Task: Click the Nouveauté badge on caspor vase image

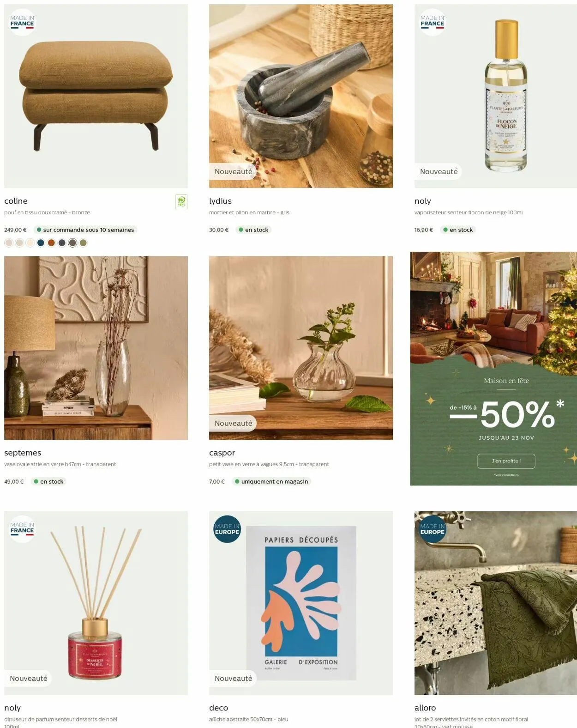Action: pos(233,423)
